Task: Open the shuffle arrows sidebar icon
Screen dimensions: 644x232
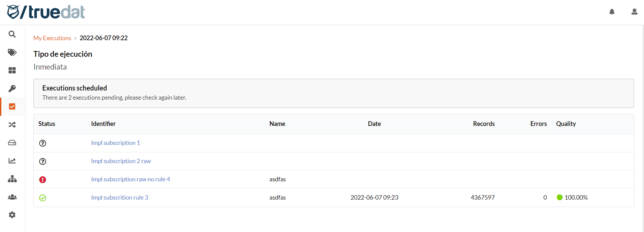Action: click(12, 125)
